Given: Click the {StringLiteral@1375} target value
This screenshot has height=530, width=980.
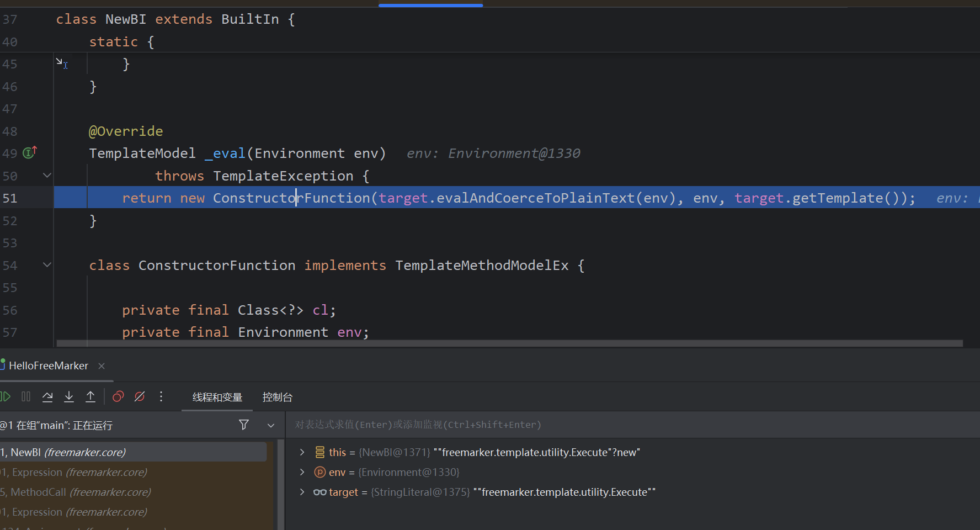Looking at the screenshot, I should (420, 492).
